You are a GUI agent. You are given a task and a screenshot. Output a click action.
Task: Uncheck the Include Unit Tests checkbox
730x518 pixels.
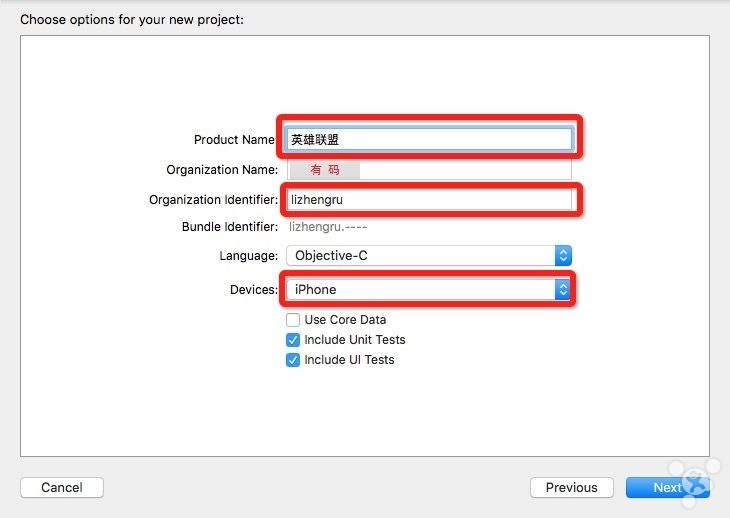[293, 340]
